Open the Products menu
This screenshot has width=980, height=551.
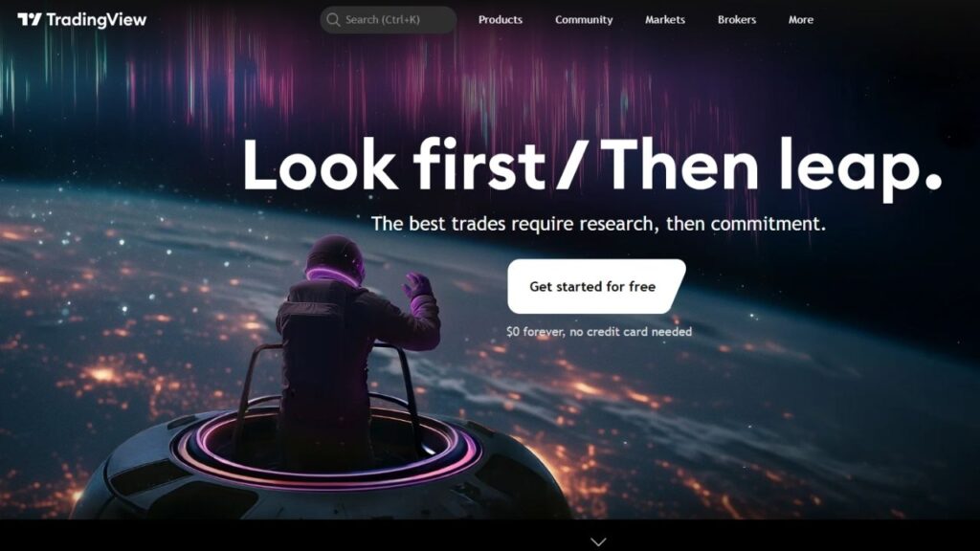pos(500,20)
